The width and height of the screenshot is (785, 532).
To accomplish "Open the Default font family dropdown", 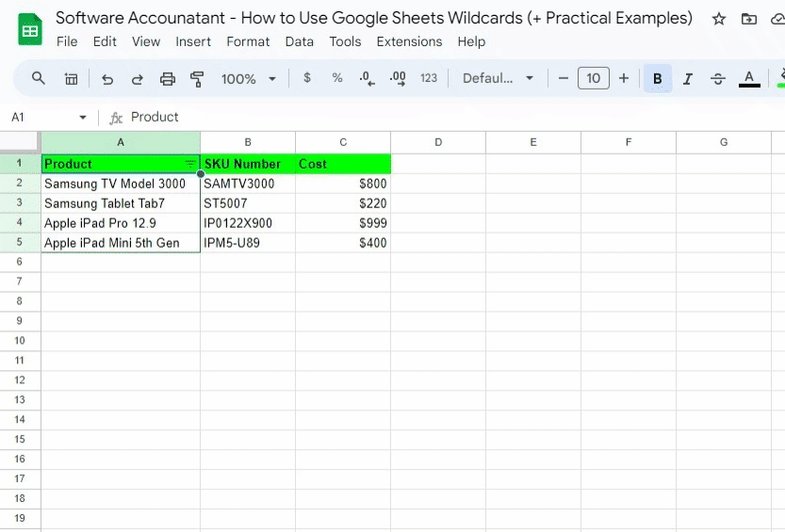I will 499,78.
